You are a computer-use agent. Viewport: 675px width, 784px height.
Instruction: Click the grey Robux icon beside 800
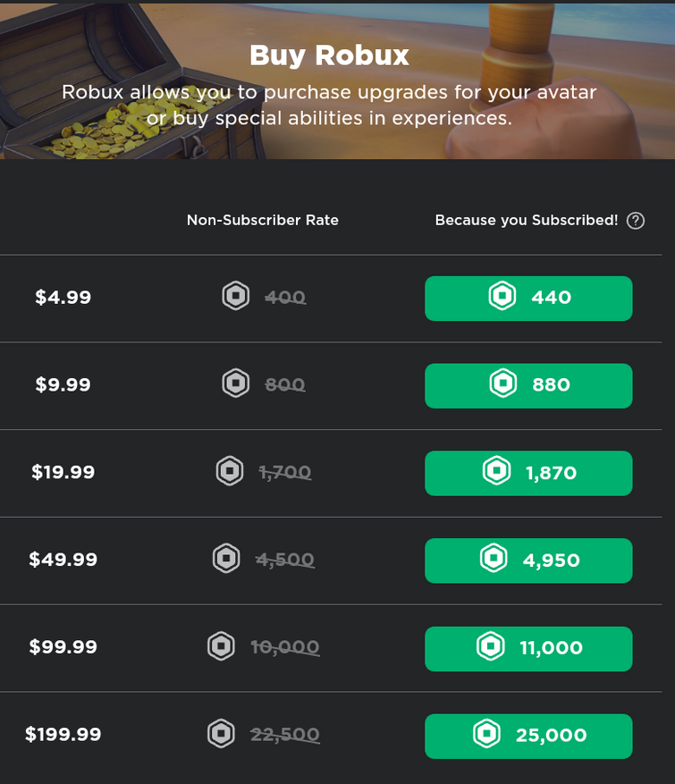[235, 384]
